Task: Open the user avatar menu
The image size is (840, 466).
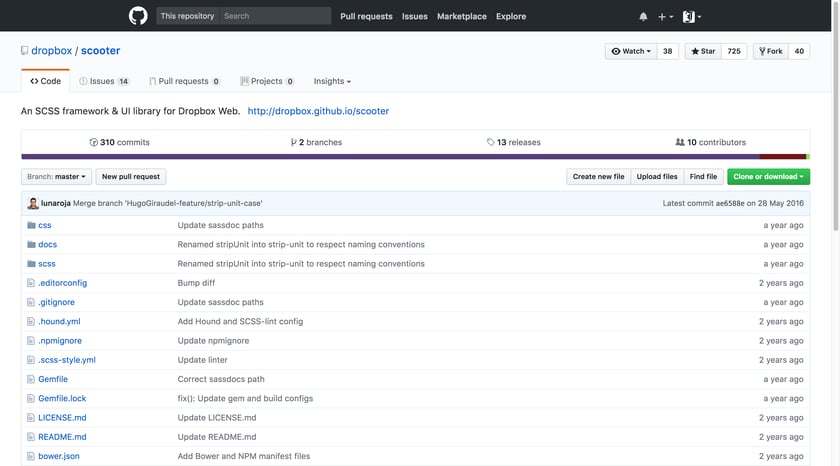Action: tap(692, 17)
